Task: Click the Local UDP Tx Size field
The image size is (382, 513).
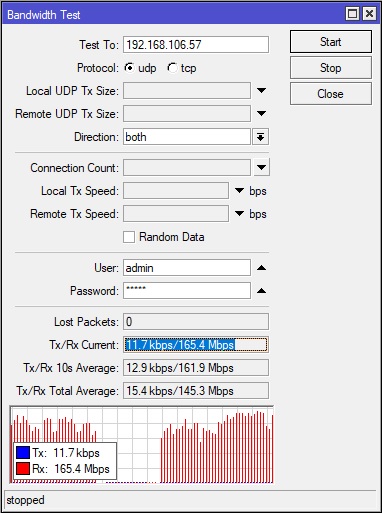Action: point(187,91)
